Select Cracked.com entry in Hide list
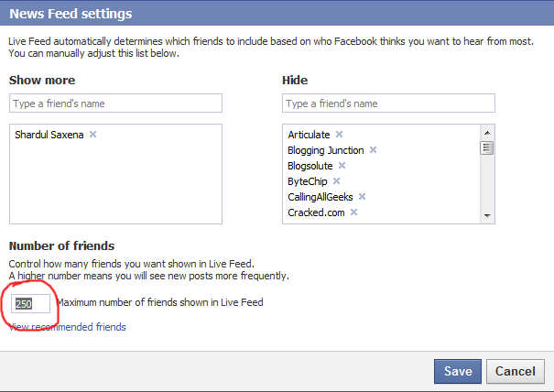 tap(316, 212)
